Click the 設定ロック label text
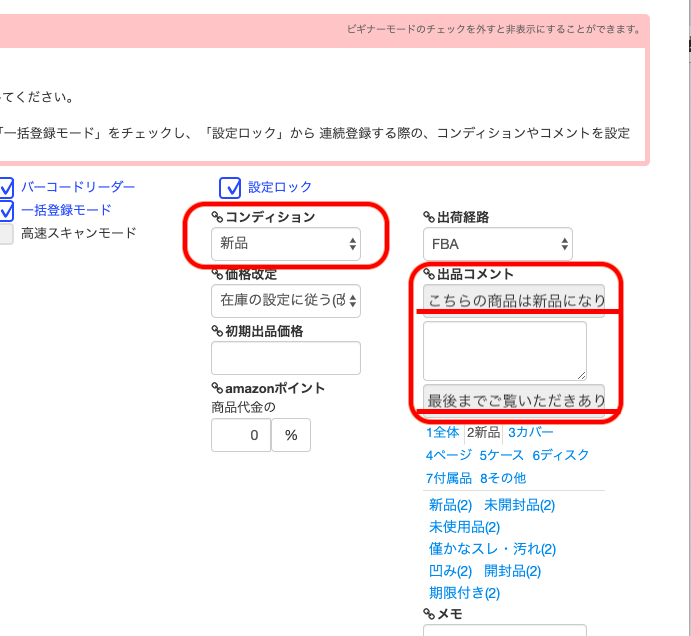The width and height of the screenshot is (691, 636). (280, 187)
